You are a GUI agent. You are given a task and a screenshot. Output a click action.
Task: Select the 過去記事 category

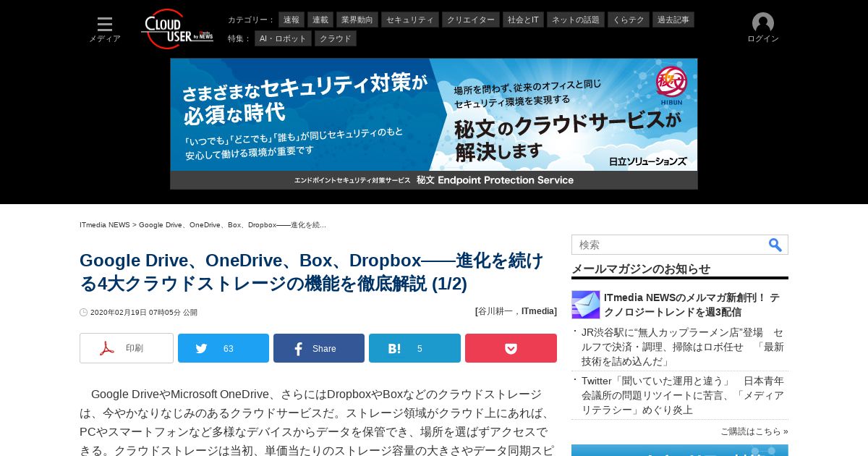click(673, 20)
